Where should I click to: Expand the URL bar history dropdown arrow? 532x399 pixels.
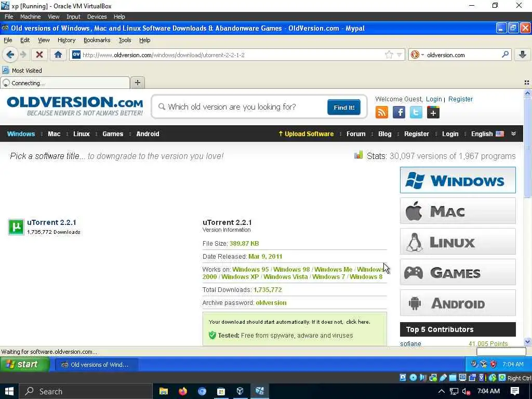(x=400, y=55)
